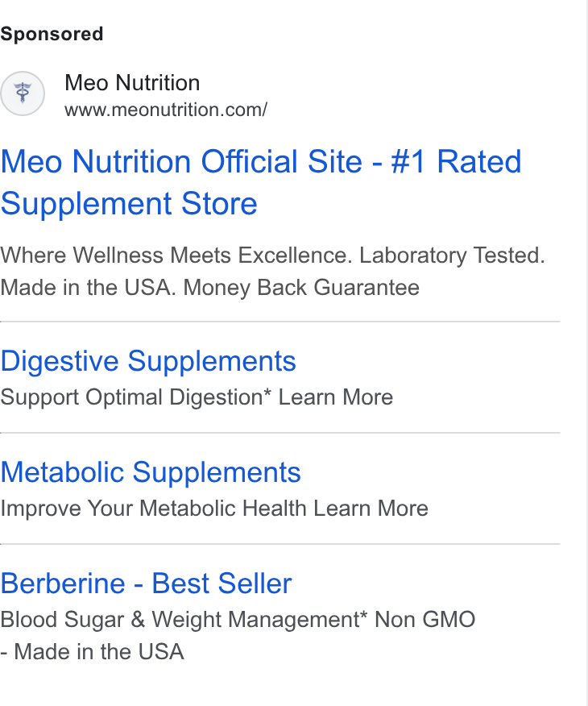Open the Meo Nutrition Official Site headline
This screenshot has width=588, height=706.
coord(261,182)
